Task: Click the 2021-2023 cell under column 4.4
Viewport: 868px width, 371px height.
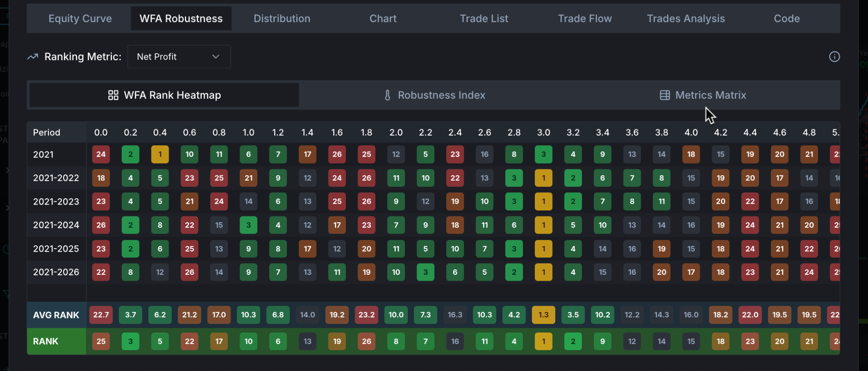Action: [750, 202]
